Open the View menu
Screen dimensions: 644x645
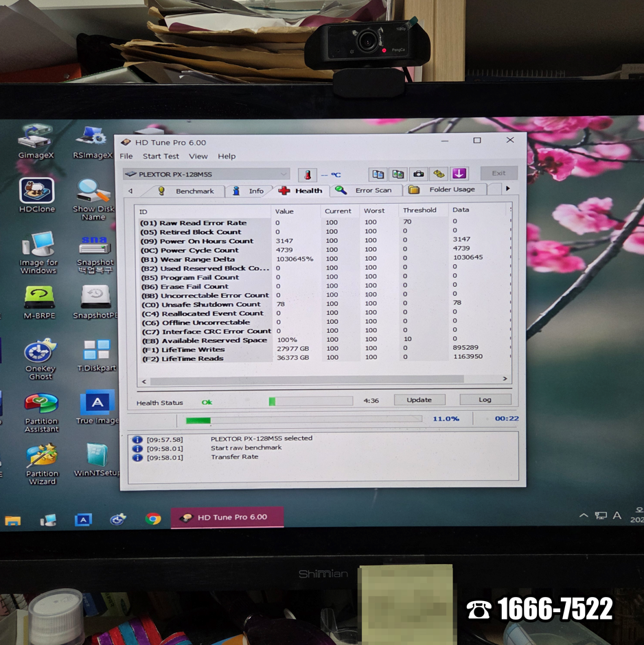pos(198,156)
